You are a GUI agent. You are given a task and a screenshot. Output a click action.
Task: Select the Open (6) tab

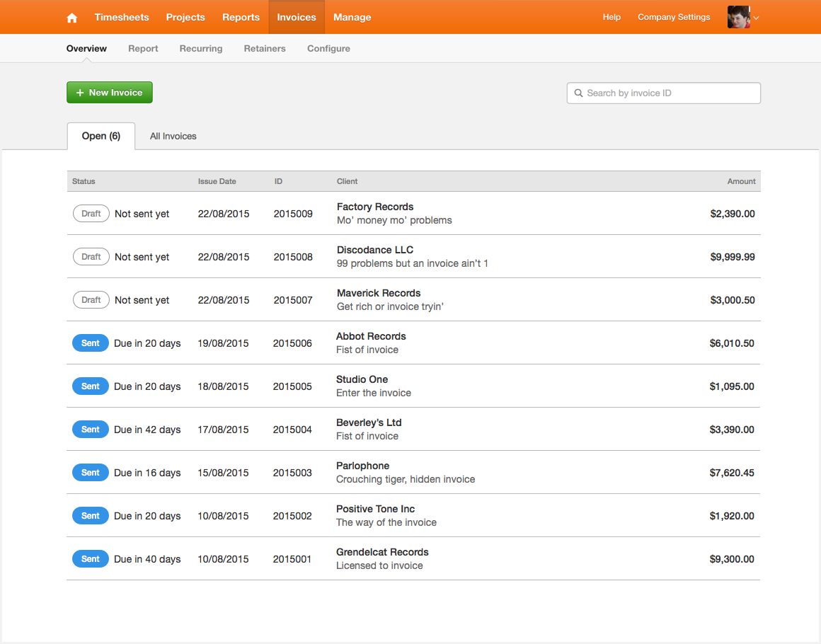101,136
